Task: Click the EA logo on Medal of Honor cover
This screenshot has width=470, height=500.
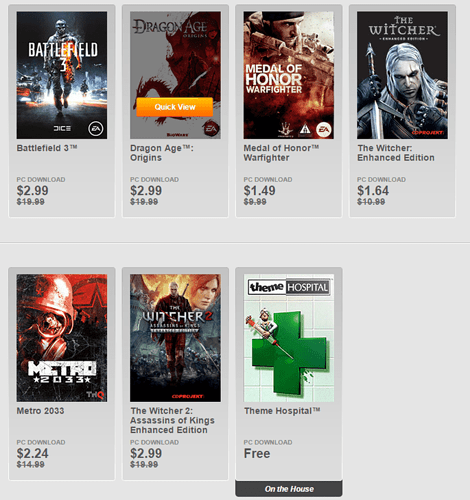Action: pos(324,129)
